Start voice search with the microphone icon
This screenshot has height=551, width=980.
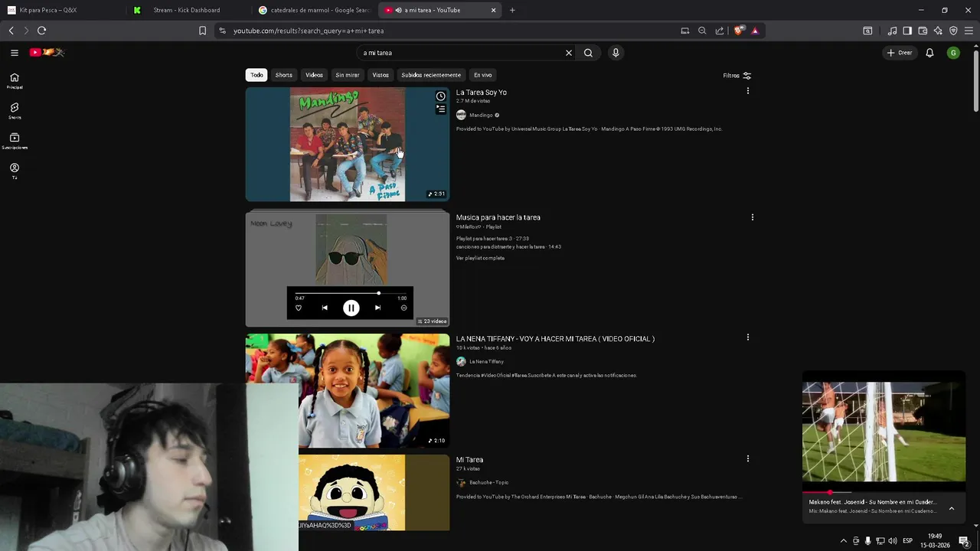[616, 53]
